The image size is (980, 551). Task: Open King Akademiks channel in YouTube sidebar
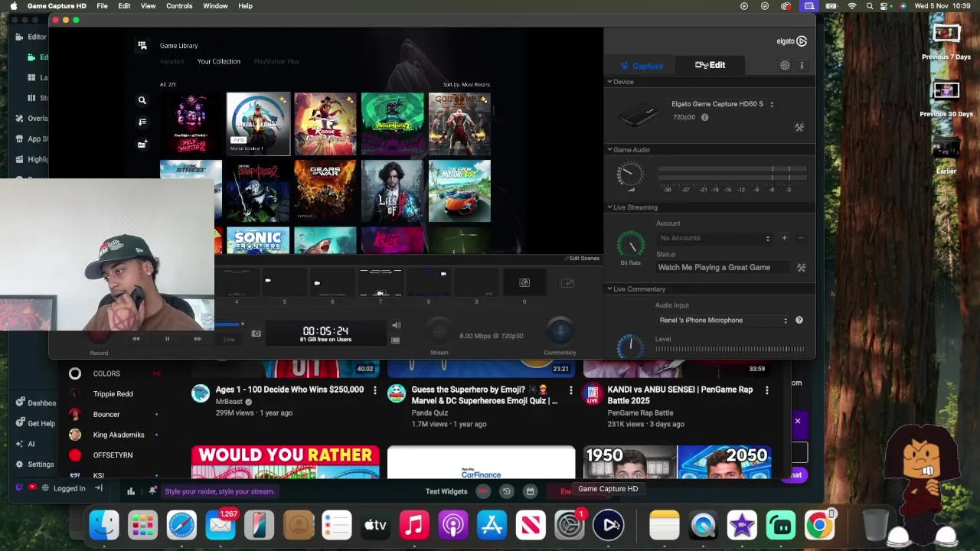point(118,435)
